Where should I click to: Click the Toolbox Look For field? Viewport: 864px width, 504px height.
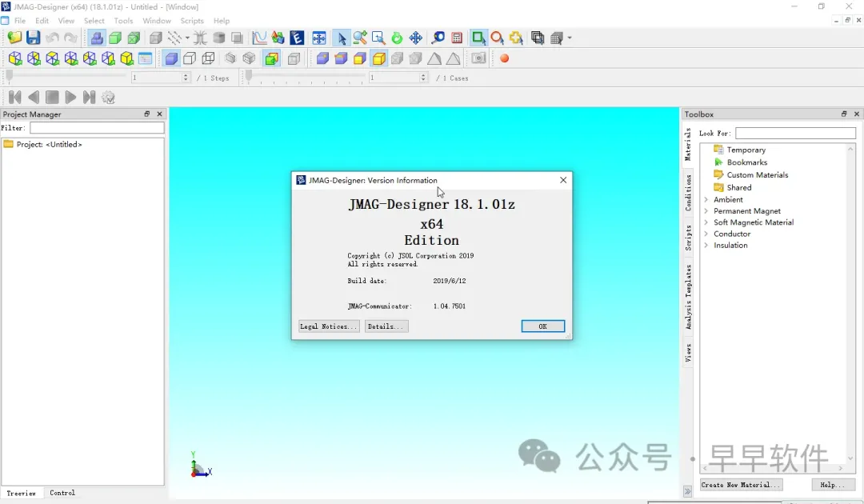pos(796,134)
